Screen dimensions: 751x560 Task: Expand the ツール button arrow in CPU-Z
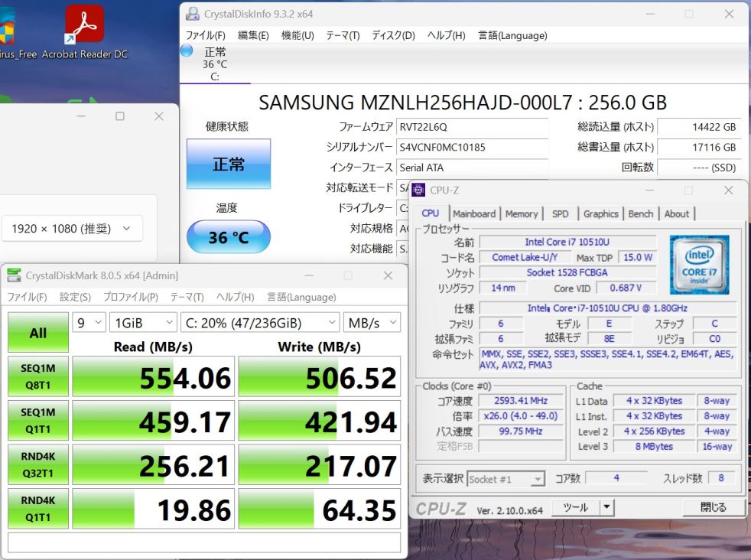[x=606, y=506]
